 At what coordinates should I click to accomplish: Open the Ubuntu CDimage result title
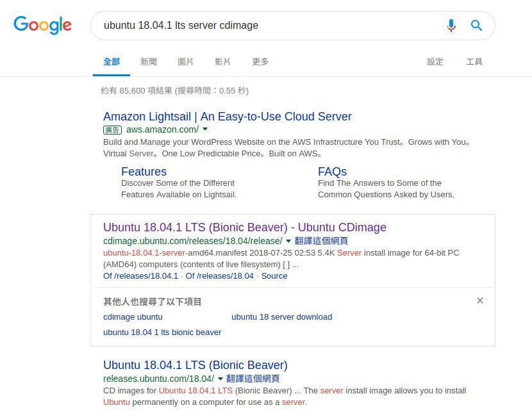tap(245, 227)
